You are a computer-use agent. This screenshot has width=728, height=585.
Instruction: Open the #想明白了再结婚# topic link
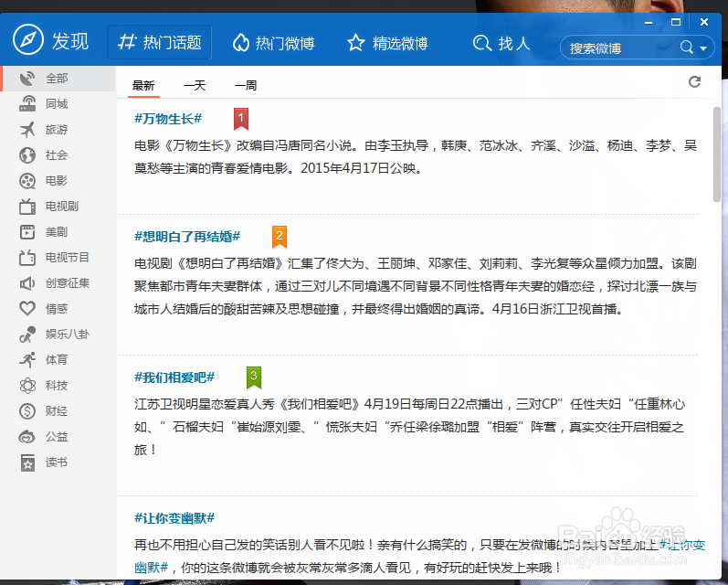point(187,237)
